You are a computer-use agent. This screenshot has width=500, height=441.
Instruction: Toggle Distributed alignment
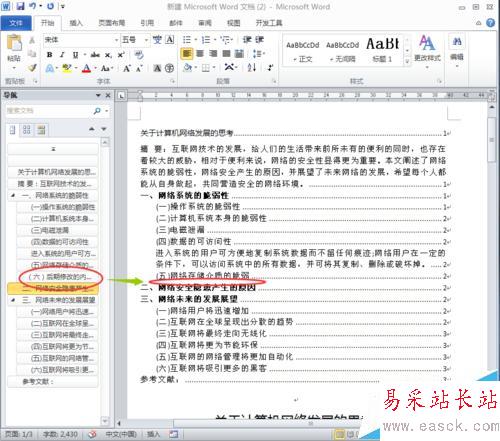click(239, 54)
